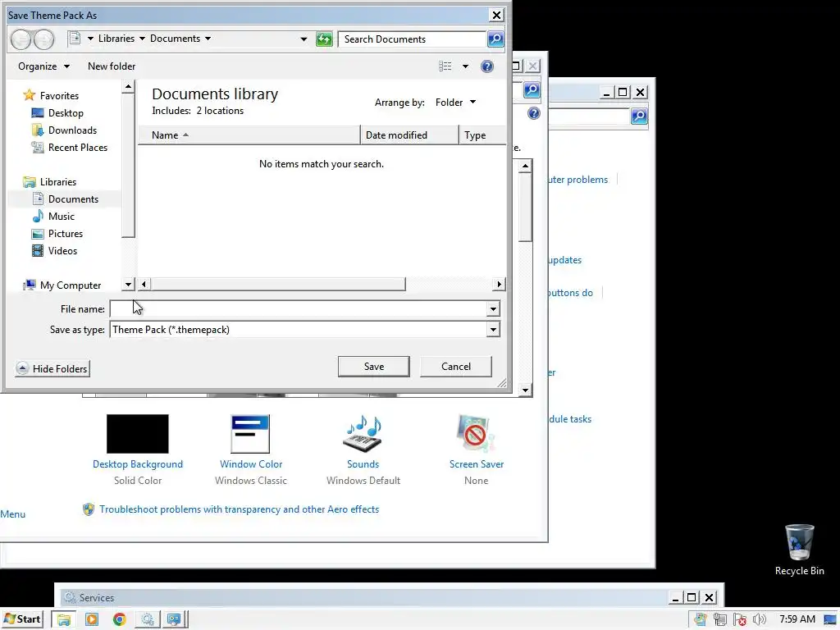Image resolution: width=840 pixels, height=630 pixels.
Task: Open the view options dropdown arrow
Action: [466, 66]
